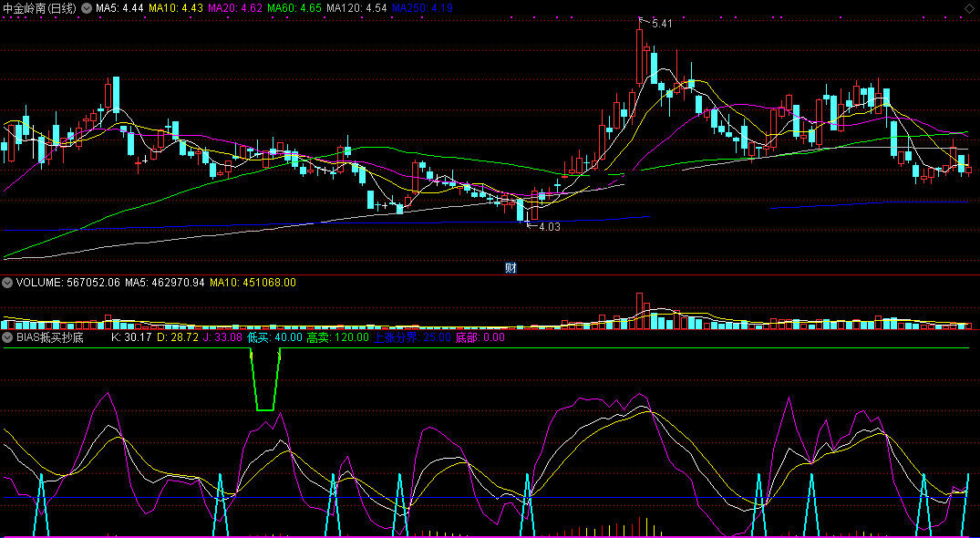Image resolution: width=980 pixels, height=538 pixels.
Task: Click the green MA60: 4.65 label
Action: tap(294, 8)
